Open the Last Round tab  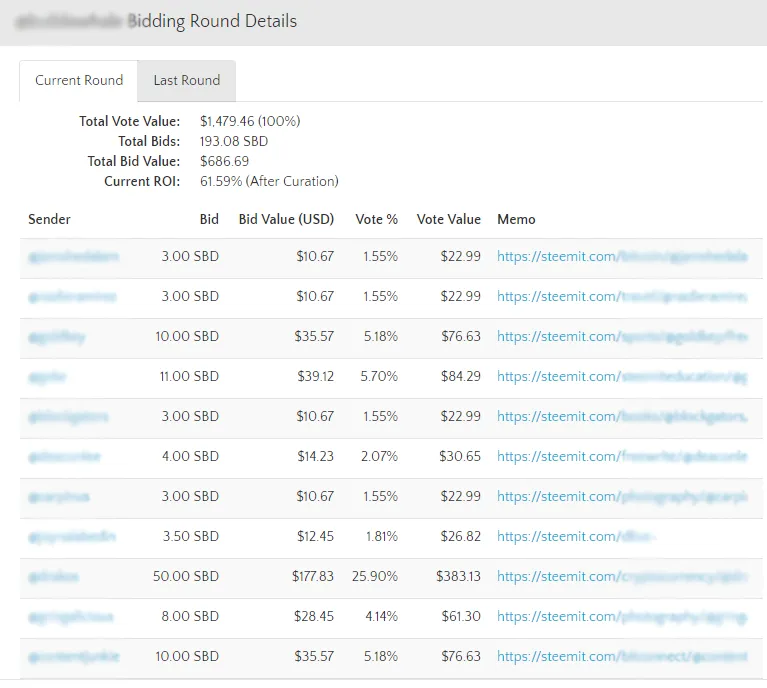(187, 80)
